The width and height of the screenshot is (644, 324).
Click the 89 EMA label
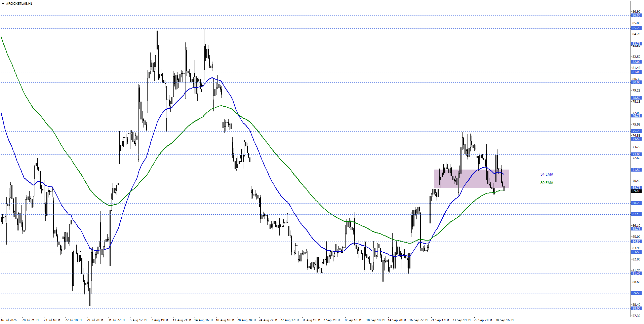[547, 183]
